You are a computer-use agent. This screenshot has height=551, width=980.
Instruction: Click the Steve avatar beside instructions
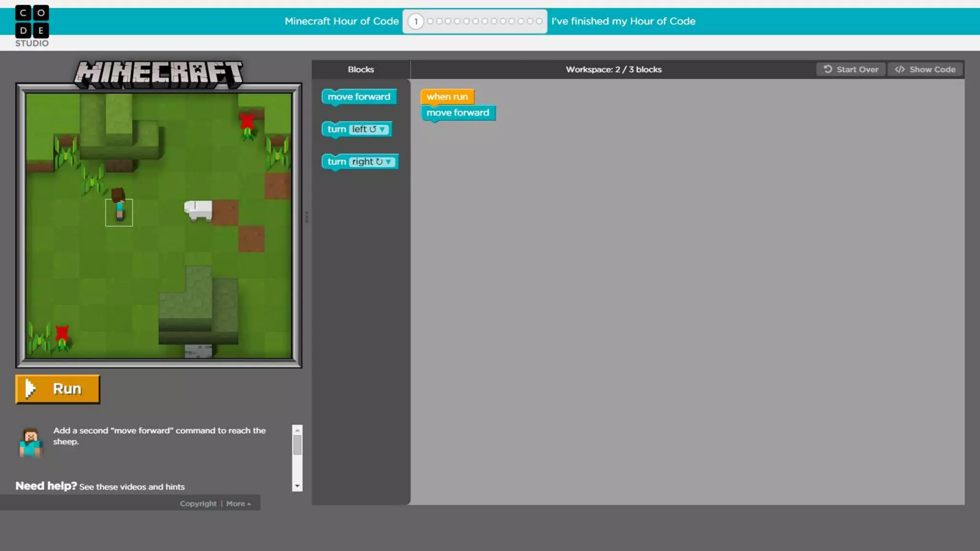click(31, 442)
